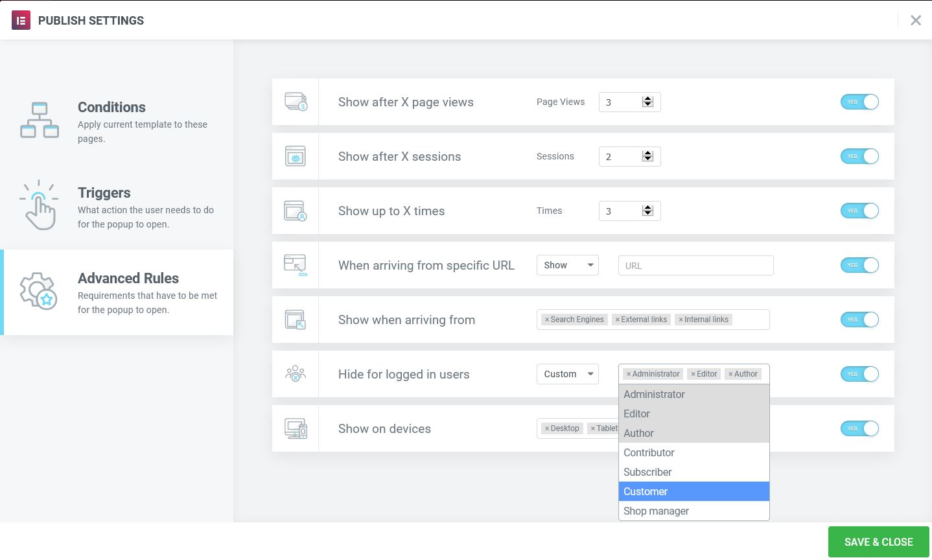Open the Show dropdown for specific URL
932x560 pixels.
(567, 265)
